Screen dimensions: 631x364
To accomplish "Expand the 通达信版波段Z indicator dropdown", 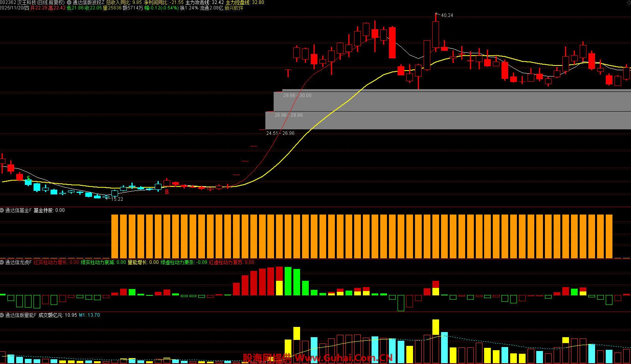I will [x=69, y=2].
